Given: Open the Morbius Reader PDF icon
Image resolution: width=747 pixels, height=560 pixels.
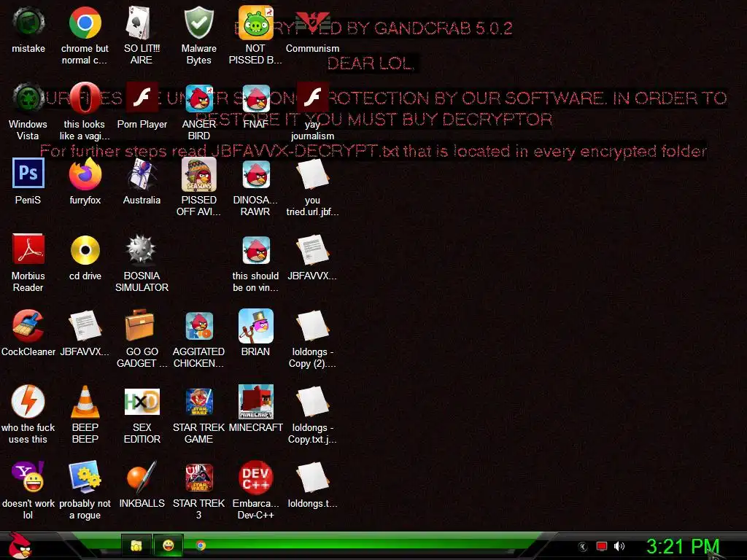Looking at the screenshot, I should pyautogui.click(x=28, y=250).
